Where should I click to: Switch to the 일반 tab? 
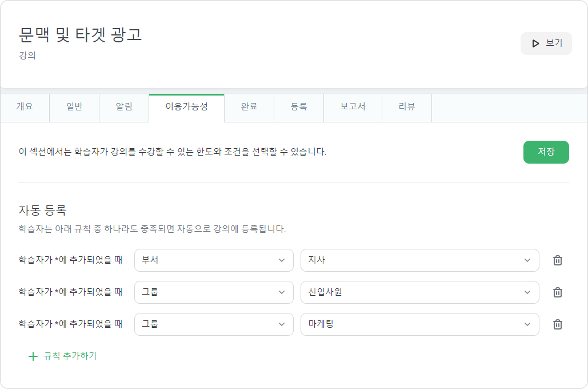74,108
